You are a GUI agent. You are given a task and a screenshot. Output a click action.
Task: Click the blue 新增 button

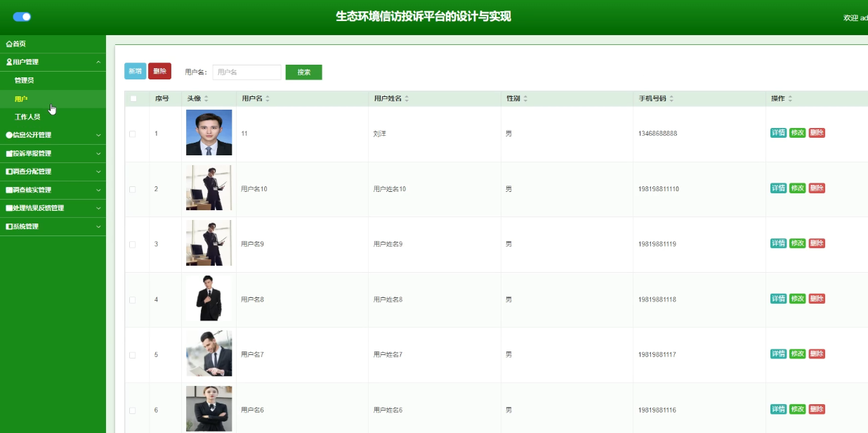[x=135, y=71]
